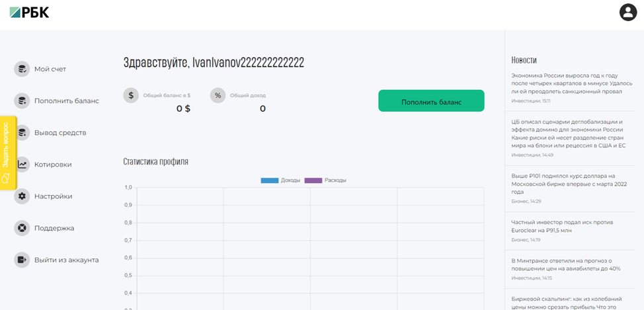Toggle the Расходы legend series

click(x=325, y=180)
